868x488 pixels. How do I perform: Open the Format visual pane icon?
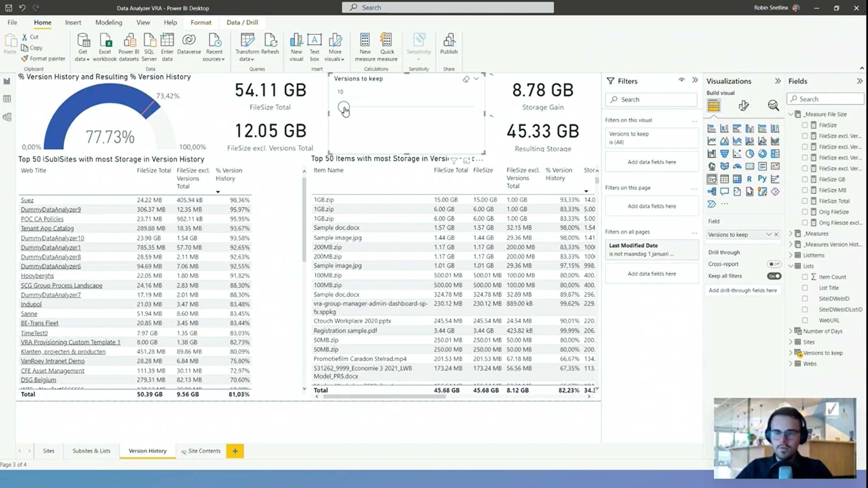click(x=744, y=106)
